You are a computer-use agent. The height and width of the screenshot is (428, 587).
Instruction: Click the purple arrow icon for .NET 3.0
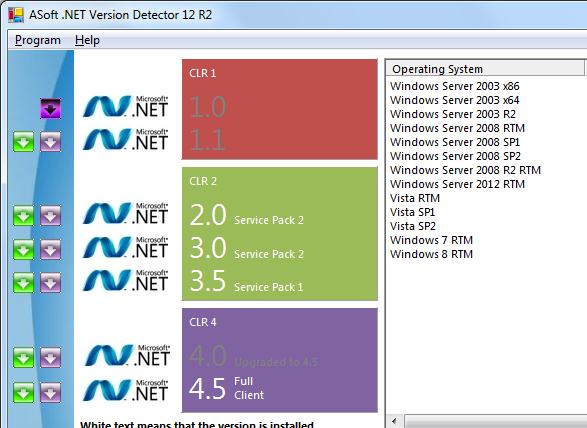tap(51, 249)
